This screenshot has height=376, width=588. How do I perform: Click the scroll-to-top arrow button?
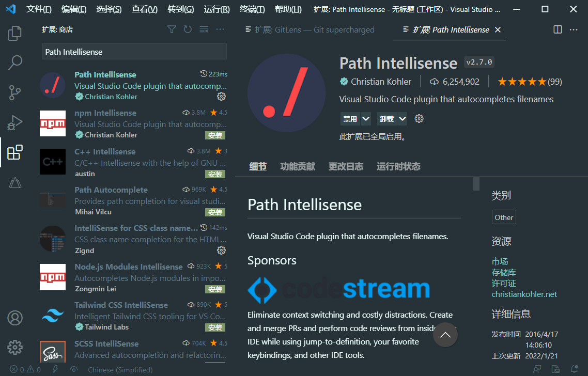[445, 335]
